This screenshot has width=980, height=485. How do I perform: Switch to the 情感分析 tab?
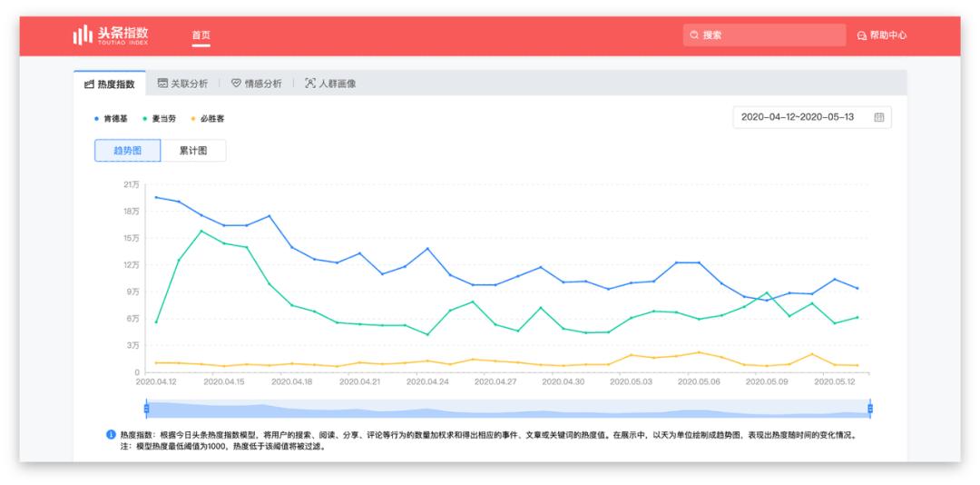point(256,84)
